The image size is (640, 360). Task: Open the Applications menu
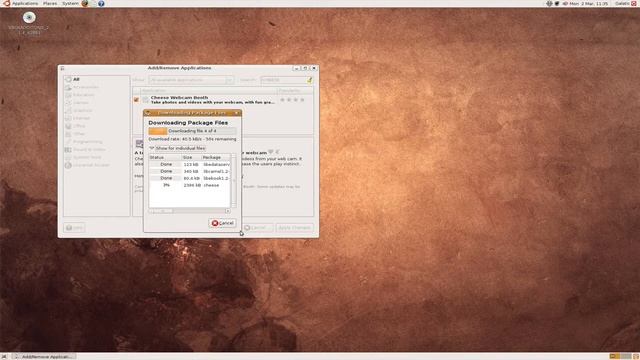[24, 3]
